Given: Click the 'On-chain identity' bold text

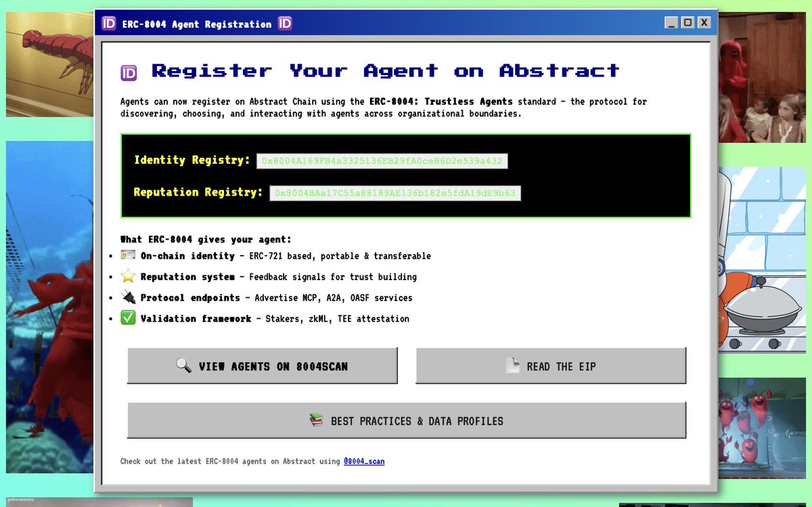Looking at the screenshot, I should 187,256.
